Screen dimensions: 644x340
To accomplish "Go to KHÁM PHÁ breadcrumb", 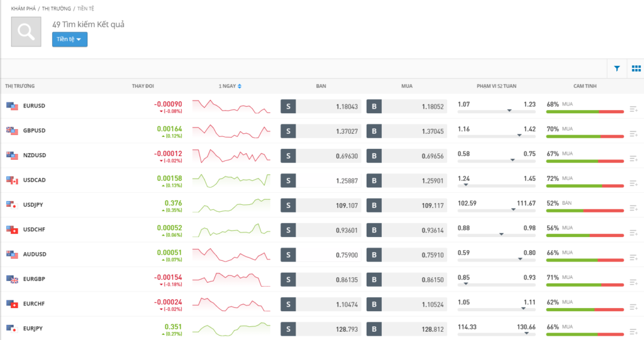I will (23, 9).
